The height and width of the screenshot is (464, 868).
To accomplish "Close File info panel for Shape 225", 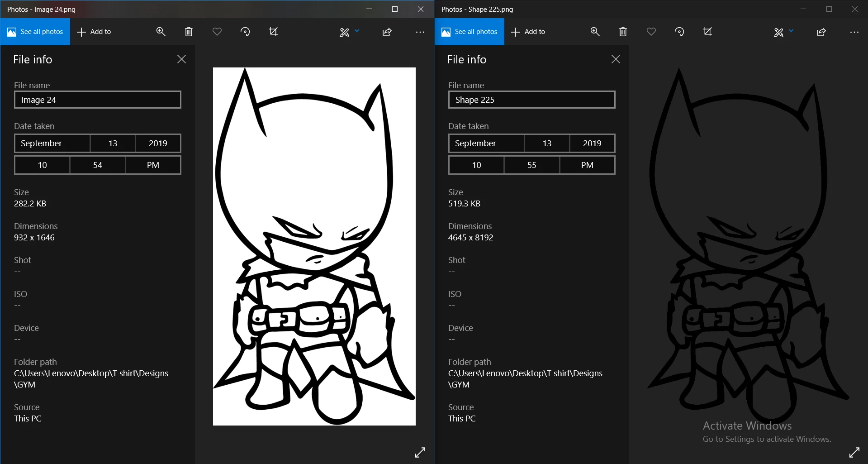I will point(616,59).
